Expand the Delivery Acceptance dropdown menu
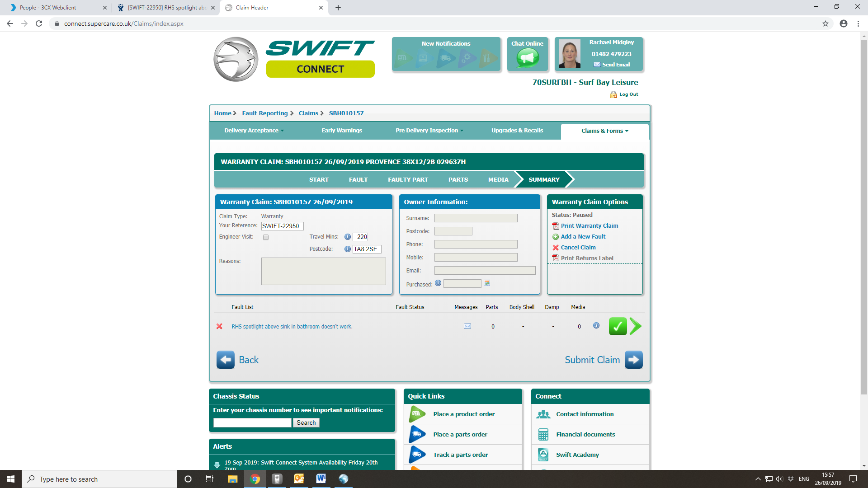868x488 pixels. click(x=254, y=131)
